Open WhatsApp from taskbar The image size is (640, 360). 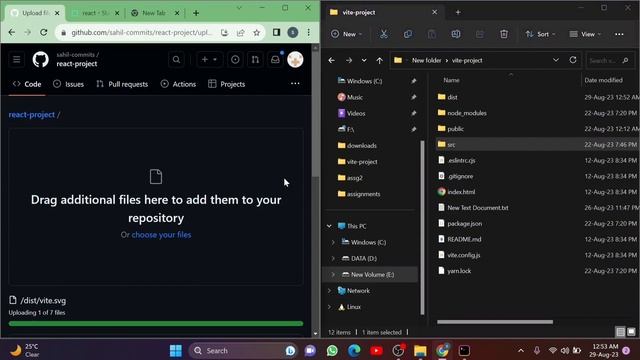click(332, 351)
